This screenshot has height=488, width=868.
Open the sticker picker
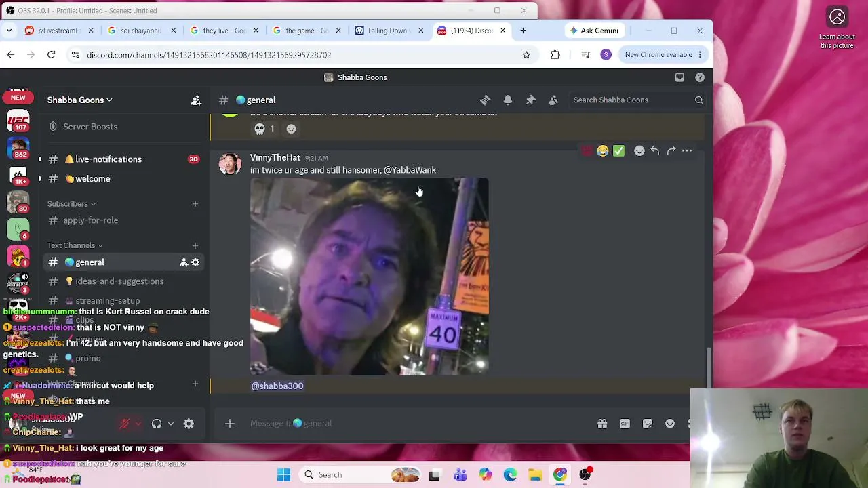[648, 424]
